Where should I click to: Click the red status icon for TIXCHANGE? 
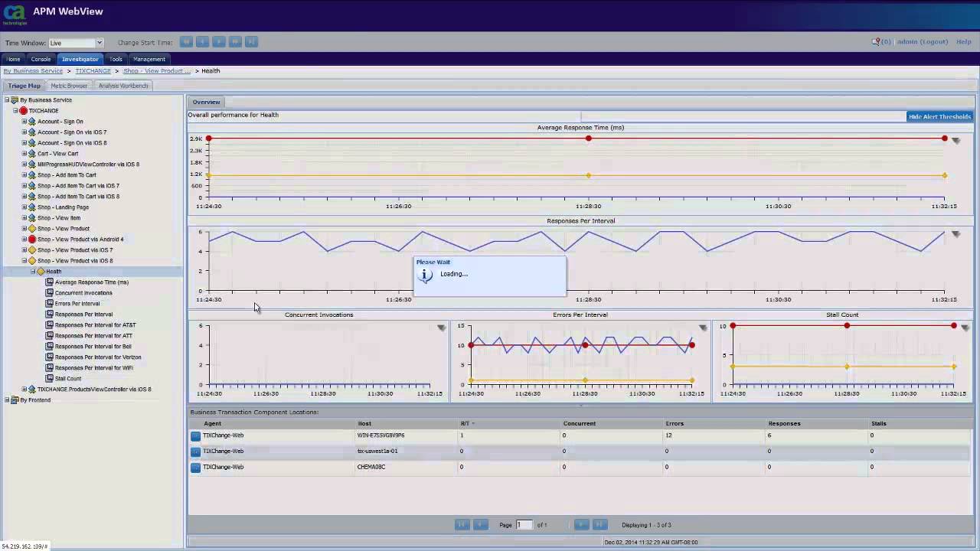tap(24, 111)
